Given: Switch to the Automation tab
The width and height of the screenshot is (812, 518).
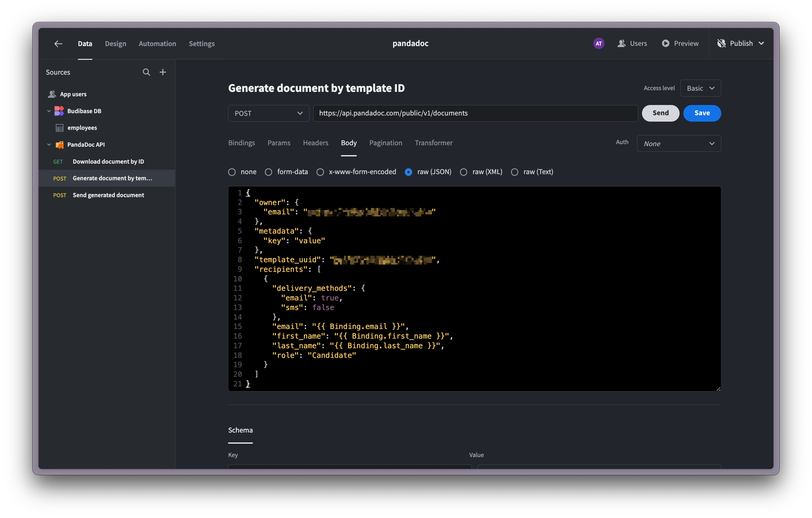Looking at the screenshot, I should click(x=157, y=43).
